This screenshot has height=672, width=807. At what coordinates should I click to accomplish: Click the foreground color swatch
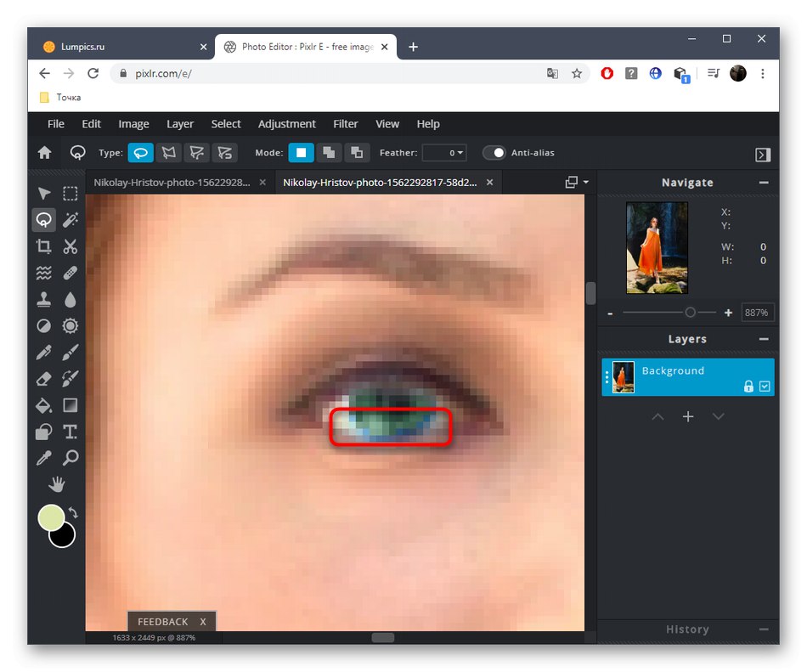click(51, 517)
